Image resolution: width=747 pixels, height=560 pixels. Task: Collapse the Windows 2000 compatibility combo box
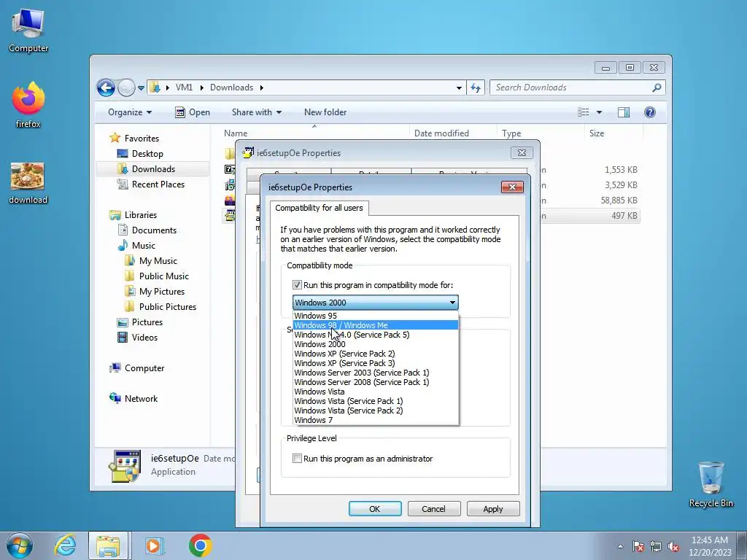[x=376, y=303]
